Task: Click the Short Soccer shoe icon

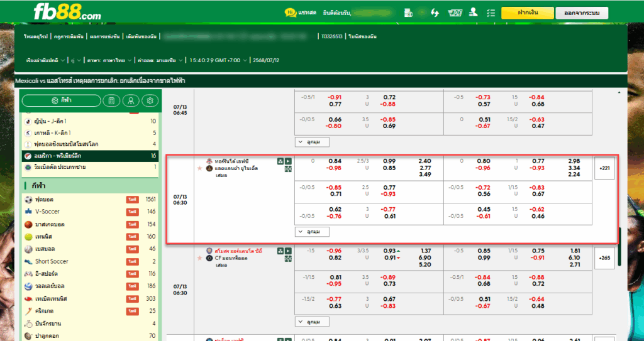Action: point(28,261)
